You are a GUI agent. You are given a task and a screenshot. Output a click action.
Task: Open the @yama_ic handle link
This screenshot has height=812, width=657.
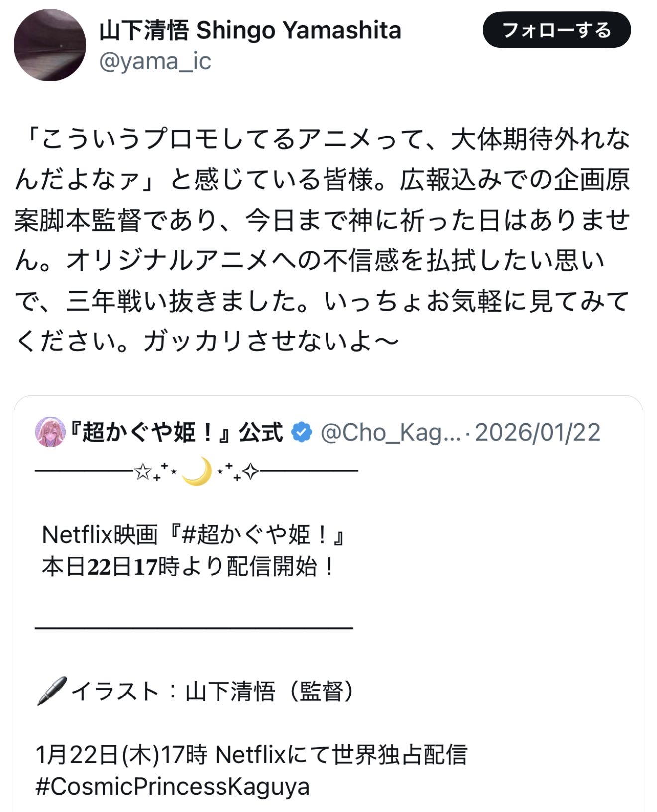click(155, 61)
